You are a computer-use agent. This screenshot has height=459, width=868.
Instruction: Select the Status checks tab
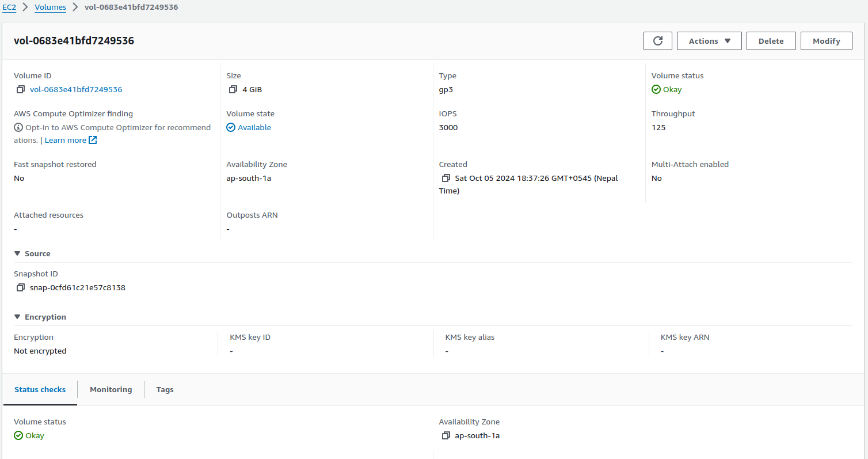tap(40, 390)
